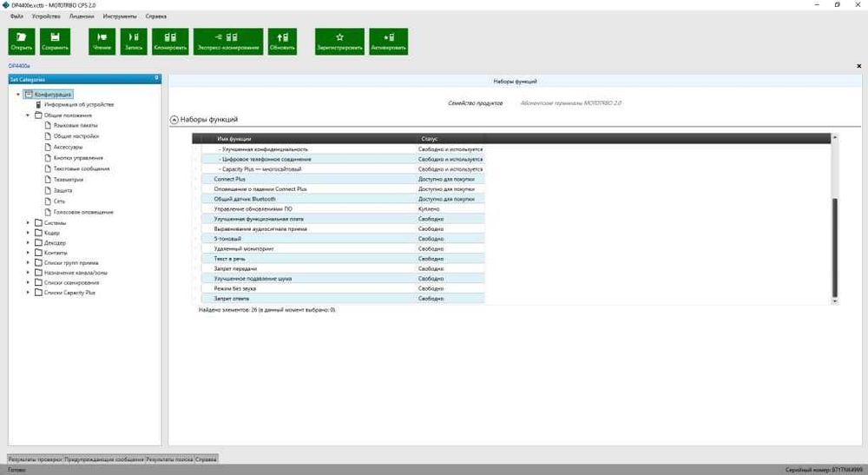Click the feature list scroll-up arrow
Screen dimensions: 868x475
[835, 136]
